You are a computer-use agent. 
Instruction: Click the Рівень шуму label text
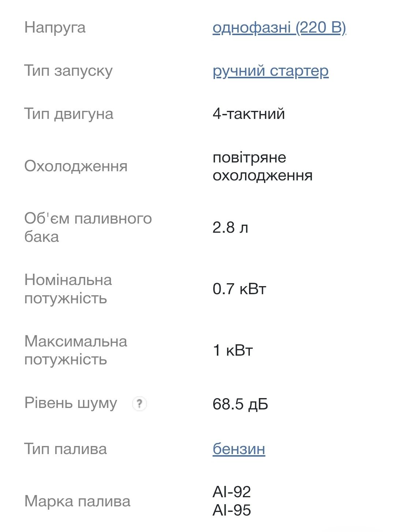pos(71,403)
